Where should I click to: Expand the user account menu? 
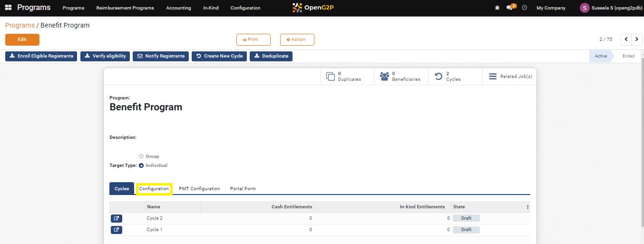point(611,8)
